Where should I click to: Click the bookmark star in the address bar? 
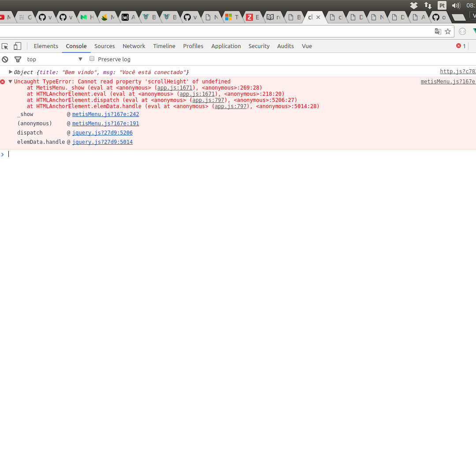point(448,31)
